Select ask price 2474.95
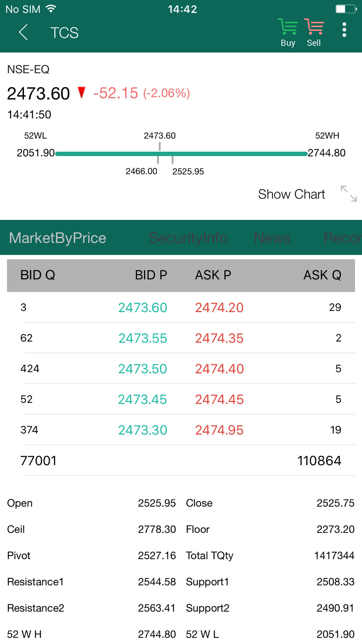362x644 pixels. tap(219, 430)
